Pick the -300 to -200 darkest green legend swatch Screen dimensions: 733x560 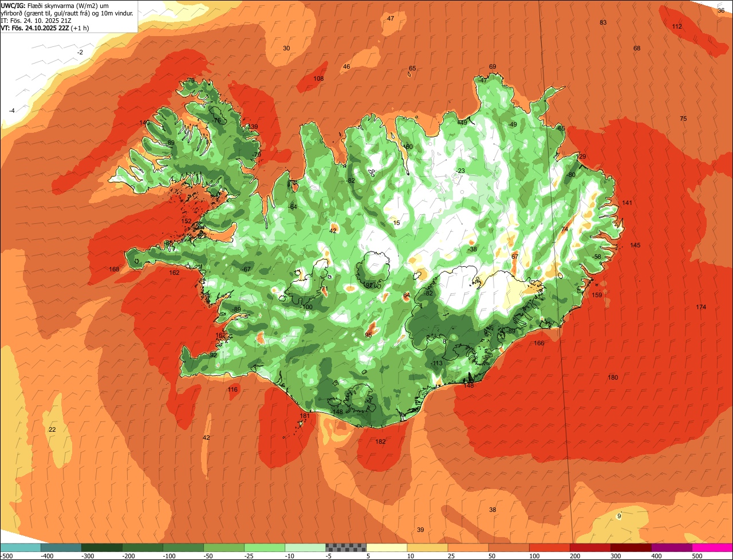pos(101,547)
